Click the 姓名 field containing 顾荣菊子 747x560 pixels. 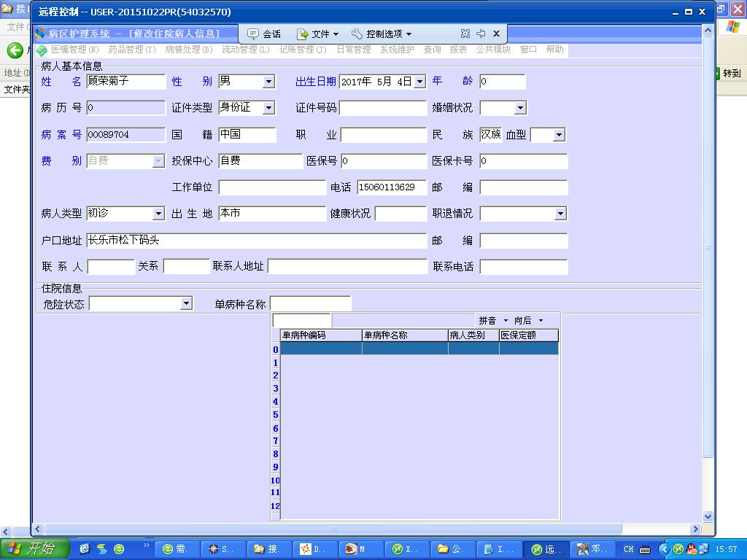(x=126, y=82)
